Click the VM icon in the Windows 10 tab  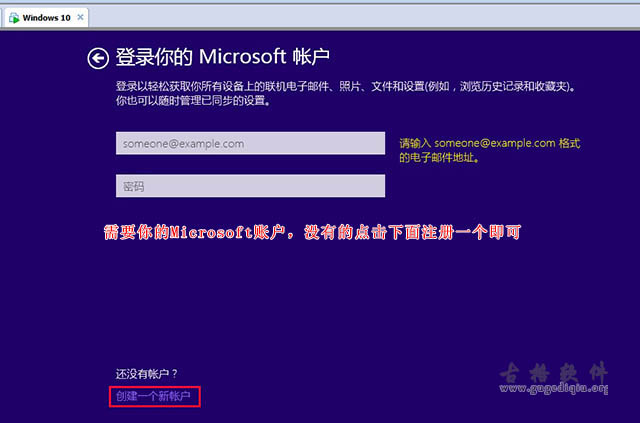(x=14, y=18)
